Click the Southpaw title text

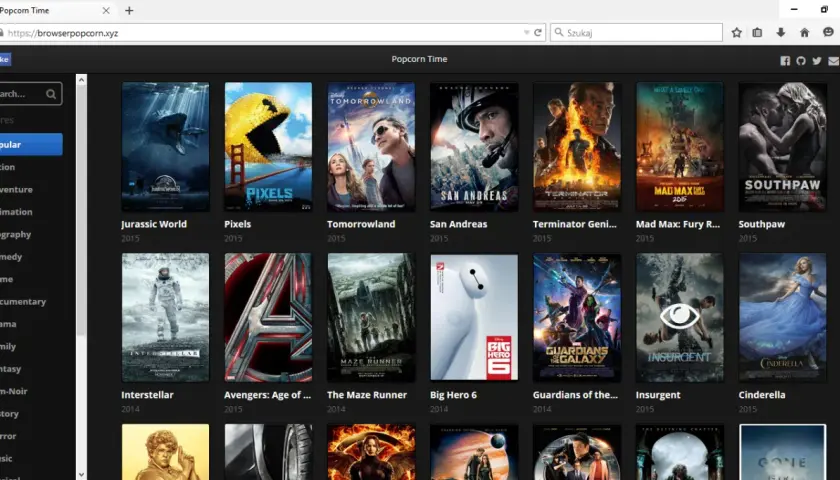(762, 224)
